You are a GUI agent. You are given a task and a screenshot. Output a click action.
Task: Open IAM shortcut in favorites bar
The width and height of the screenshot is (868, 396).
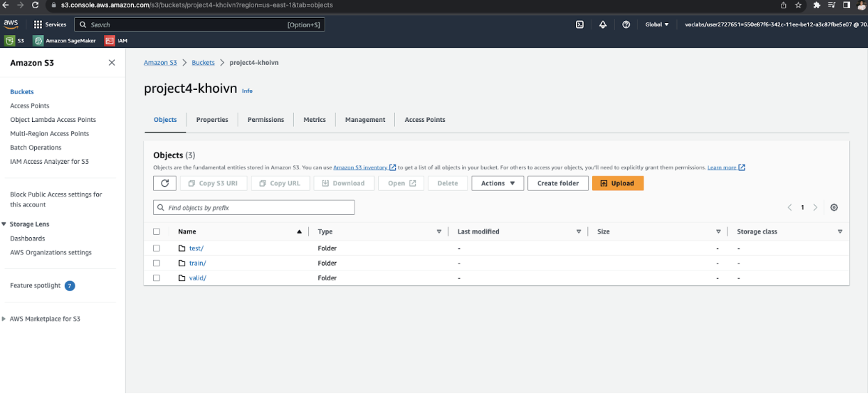pyautogui.click(x=116, y=40)
